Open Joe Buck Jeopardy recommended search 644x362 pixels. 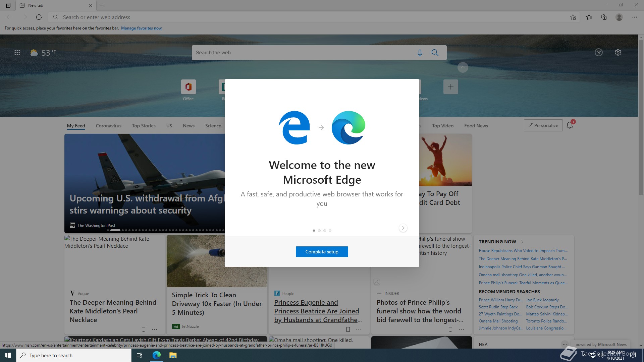pyautogui.click(x=542, y=300)
